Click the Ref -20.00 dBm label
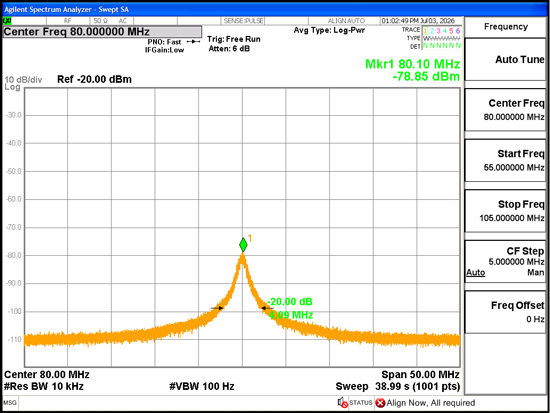Screen dimensions: 550x413 point(94,79)
